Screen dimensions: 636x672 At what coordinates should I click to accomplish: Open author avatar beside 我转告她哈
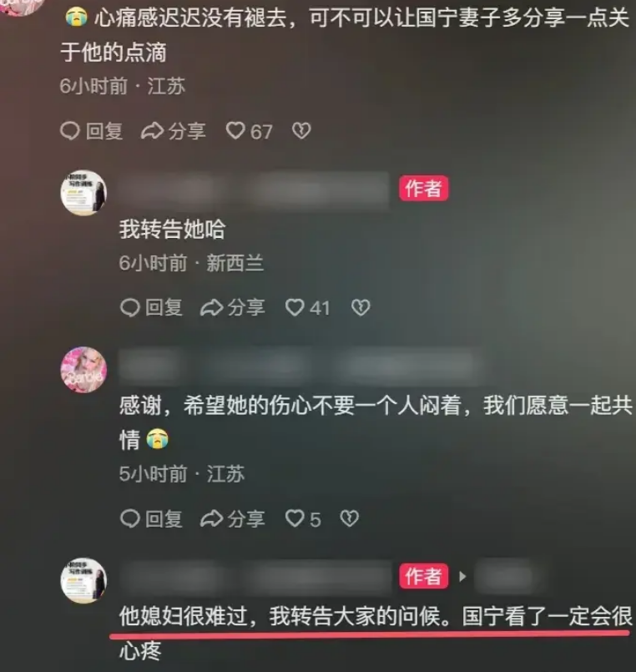(83, 193)
